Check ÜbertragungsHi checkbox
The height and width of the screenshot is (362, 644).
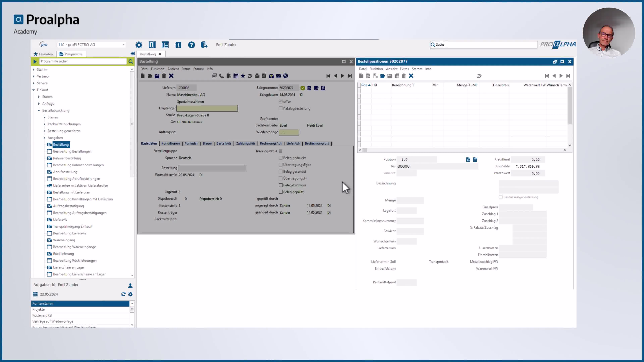(281, 178)
